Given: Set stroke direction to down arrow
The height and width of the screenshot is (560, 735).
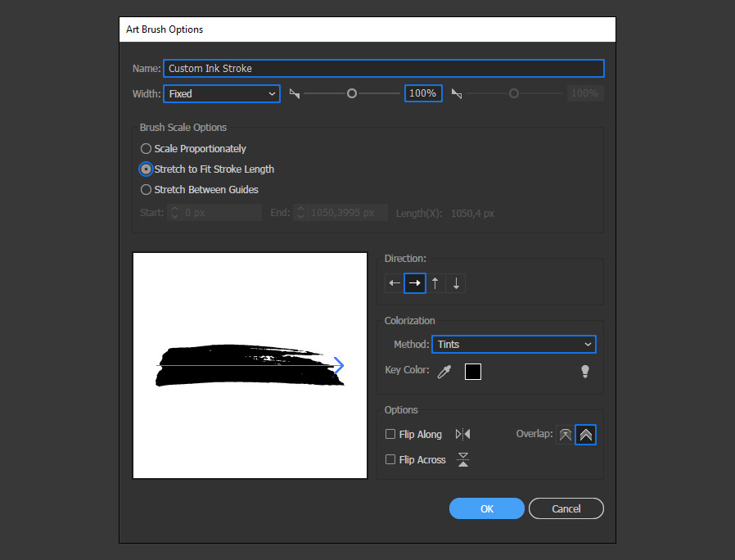Looking at the screenshot, I should pyautogui.click(x=456, y=283).
